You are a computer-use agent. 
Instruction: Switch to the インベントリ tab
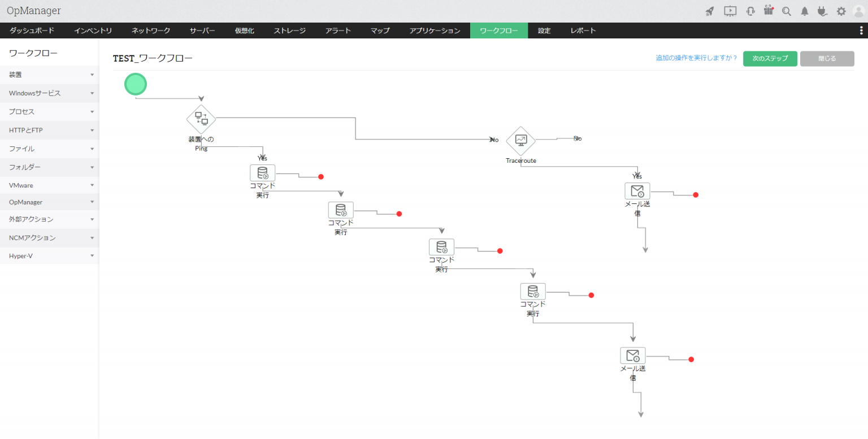[93, 31]
